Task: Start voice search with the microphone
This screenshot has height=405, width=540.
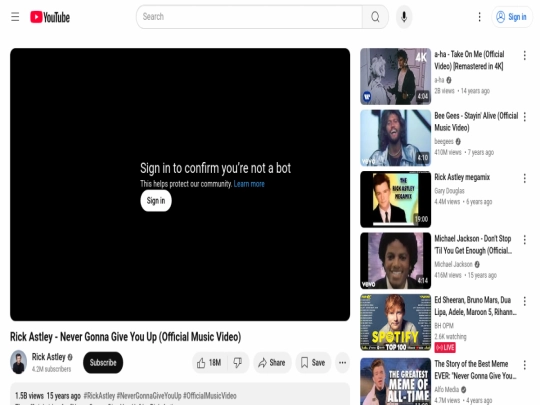Action: click(x=404, y=17)
